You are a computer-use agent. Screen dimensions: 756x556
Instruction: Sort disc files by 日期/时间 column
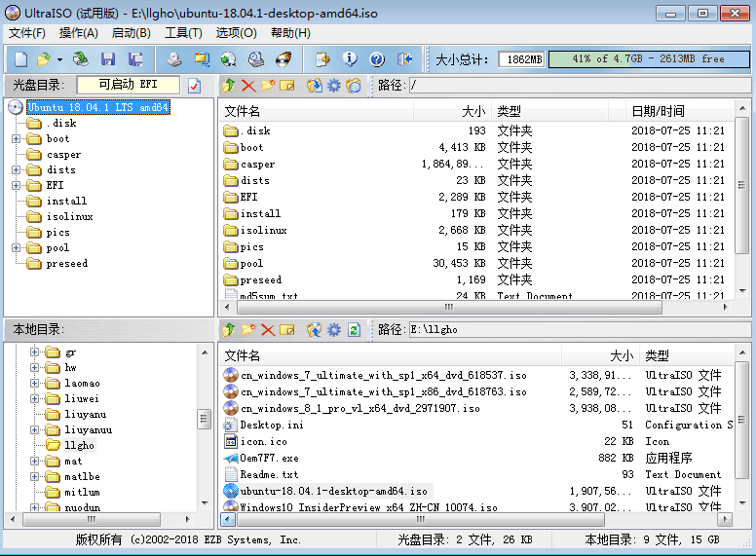coord(679,111)
